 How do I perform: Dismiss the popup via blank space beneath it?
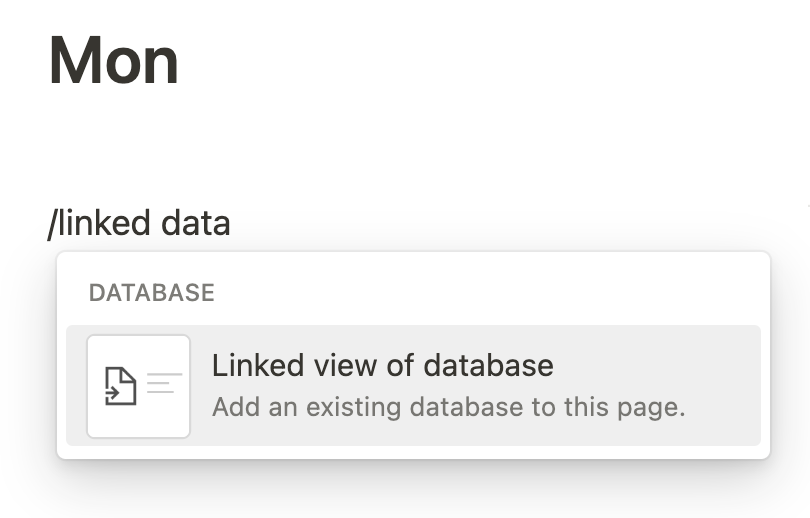[403, 493]
